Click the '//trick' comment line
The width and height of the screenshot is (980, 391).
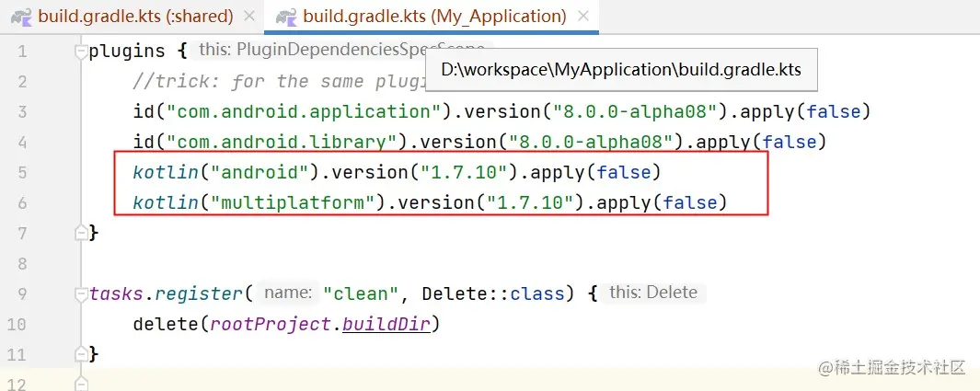tap(280, 82)
